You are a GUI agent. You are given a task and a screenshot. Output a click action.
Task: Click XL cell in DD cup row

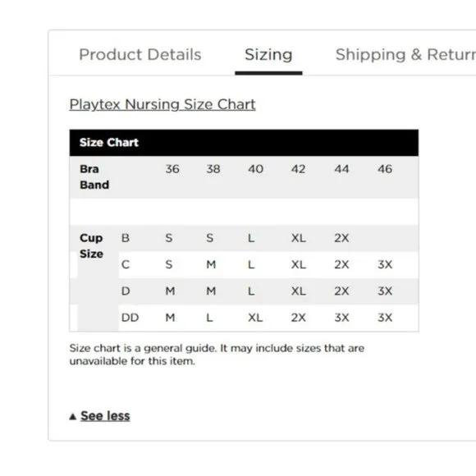(x=255, y=318)
